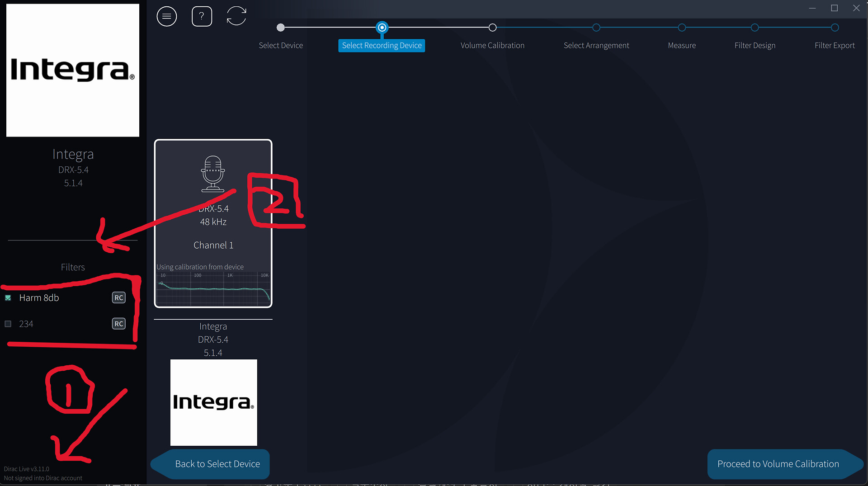Click the Select Device progress dot

(281, 28)
